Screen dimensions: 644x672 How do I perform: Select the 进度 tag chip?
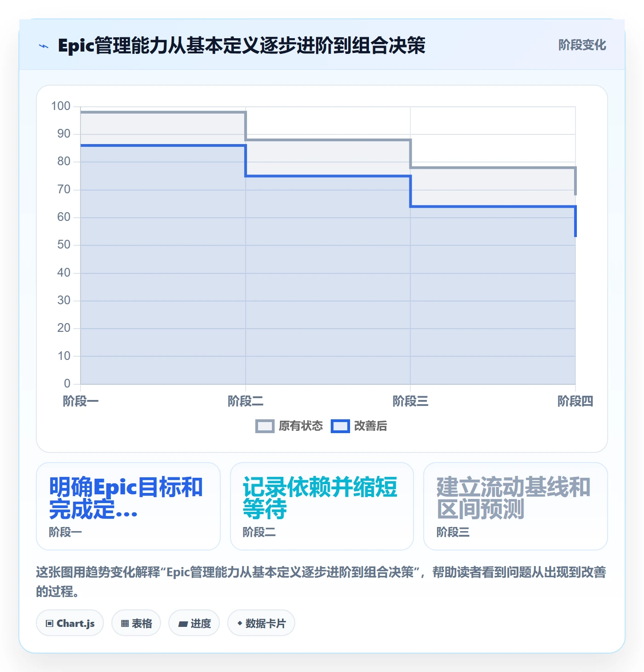tap(194, 623)
